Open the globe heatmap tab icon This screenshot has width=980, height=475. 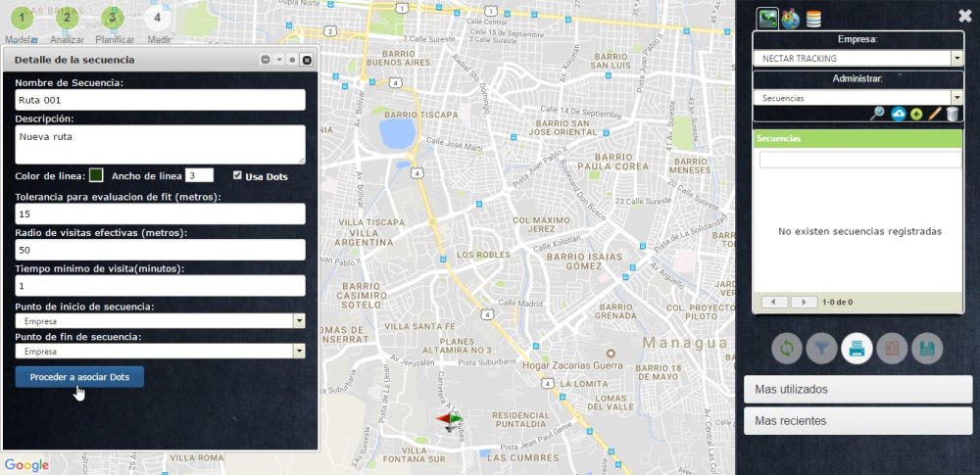pos(791,19)
